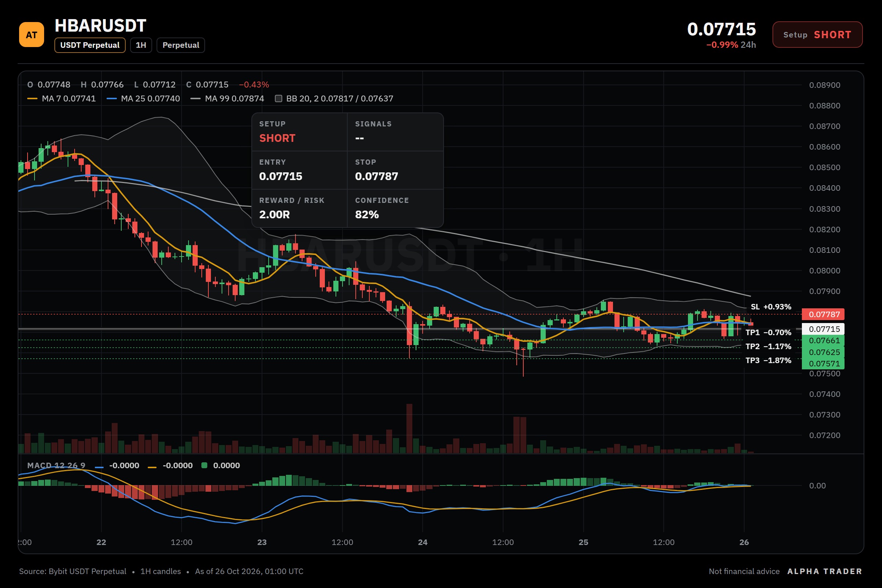
Task: Click the green 0.07661 target price label
Action: pos(823,341)
